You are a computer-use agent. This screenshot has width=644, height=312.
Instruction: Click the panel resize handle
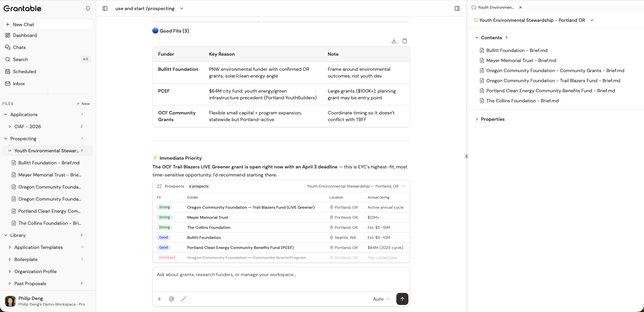coord(466,156)
